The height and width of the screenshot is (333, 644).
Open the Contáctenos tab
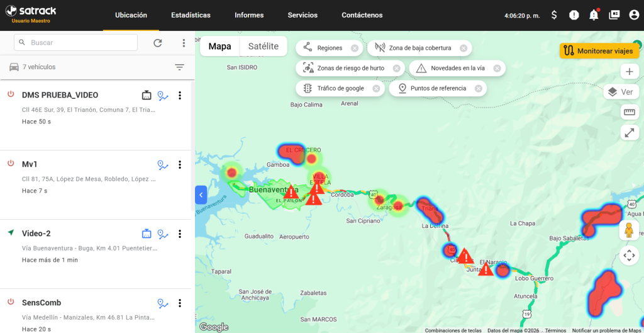[x=362, y=15]
